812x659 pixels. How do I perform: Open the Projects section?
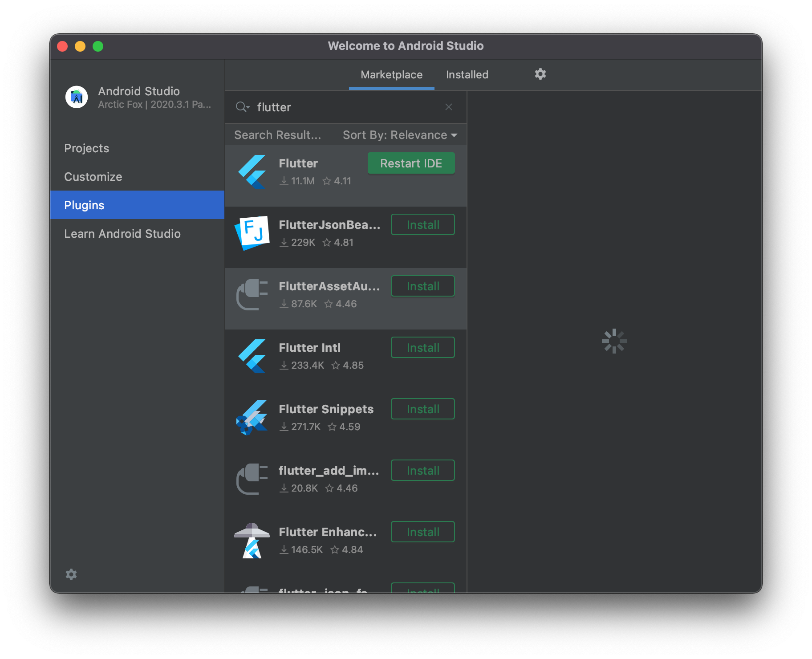(x=137, y=148)
